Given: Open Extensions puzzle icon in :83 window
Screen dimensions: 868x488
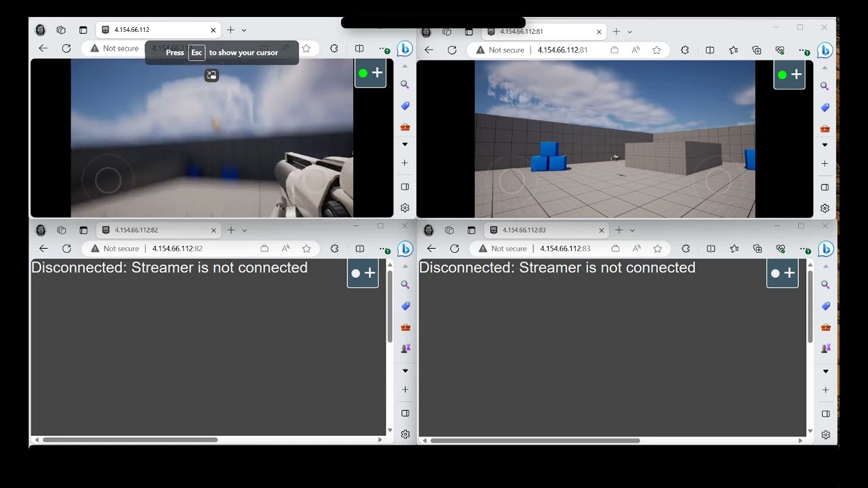Looking at the screenshot, I should 686,249.
